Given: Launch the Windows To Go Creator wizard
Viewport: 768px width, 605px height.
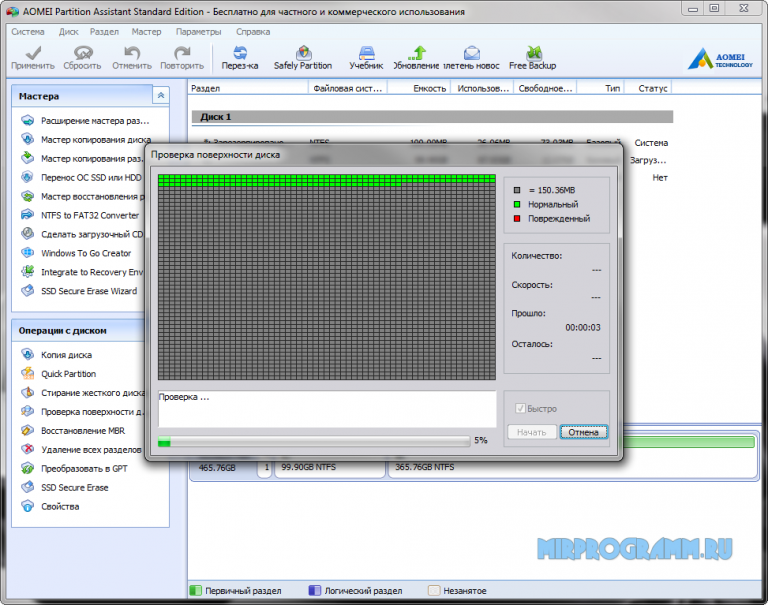Looking at the screenshot, I should (x=86, y=253).
